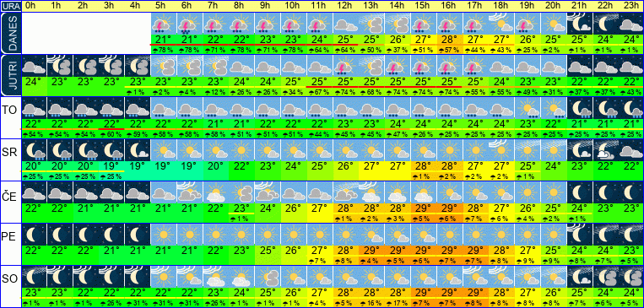
Task: Select the SO day label
Action: [9, 279]
